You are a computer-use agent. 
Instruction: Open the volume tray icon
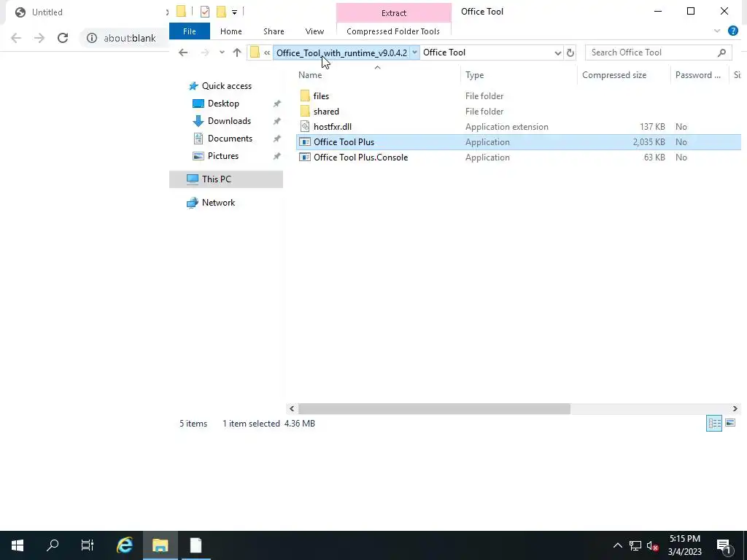[x=652, y=545]
